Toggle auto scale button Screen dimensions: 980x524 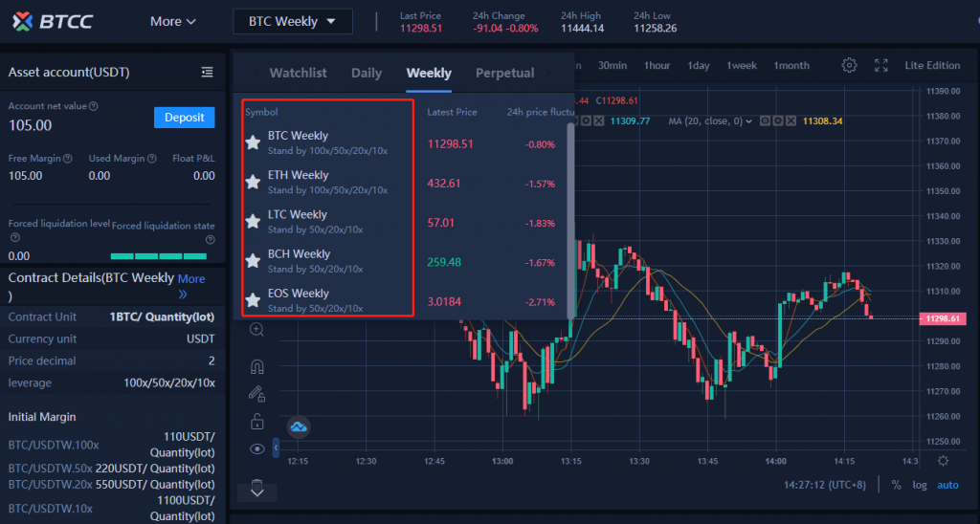pos(947,485)
